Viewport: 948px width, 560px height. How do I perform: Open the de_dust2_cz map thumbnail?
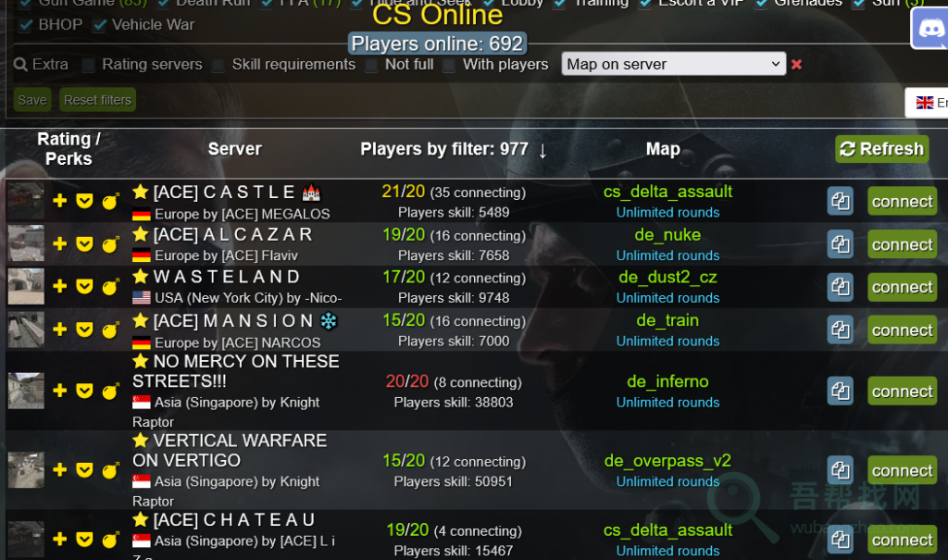tap(26, 286)
